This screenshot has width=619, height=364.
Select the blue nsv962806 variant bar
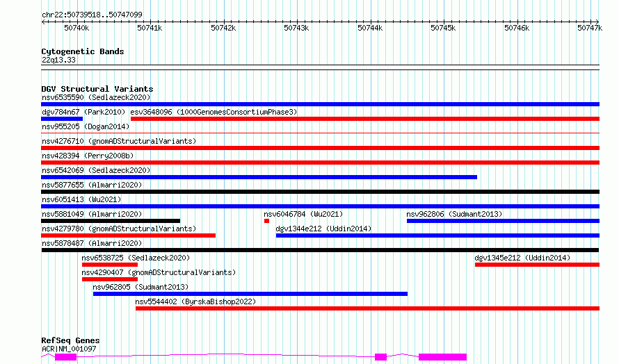tap(504, 221)
